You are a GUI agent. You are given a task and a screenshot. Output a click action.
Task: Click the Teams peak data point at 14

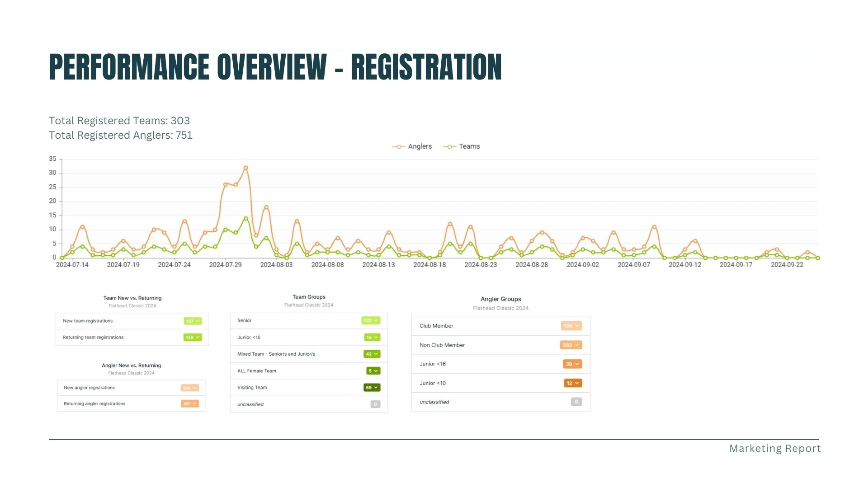[x=246, y=219]
